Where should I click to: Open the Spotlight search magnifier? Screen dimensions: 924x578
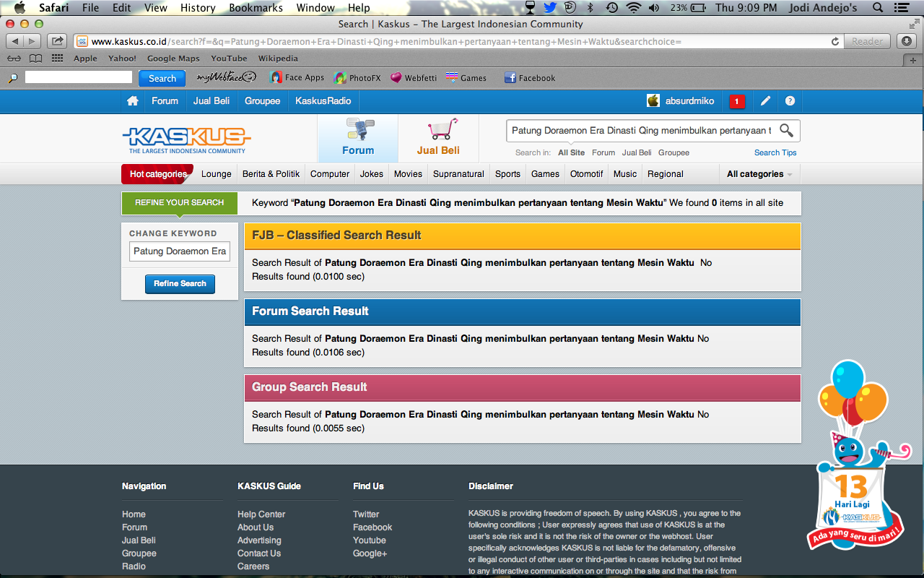pyautogui.click(x=878, y=8)
